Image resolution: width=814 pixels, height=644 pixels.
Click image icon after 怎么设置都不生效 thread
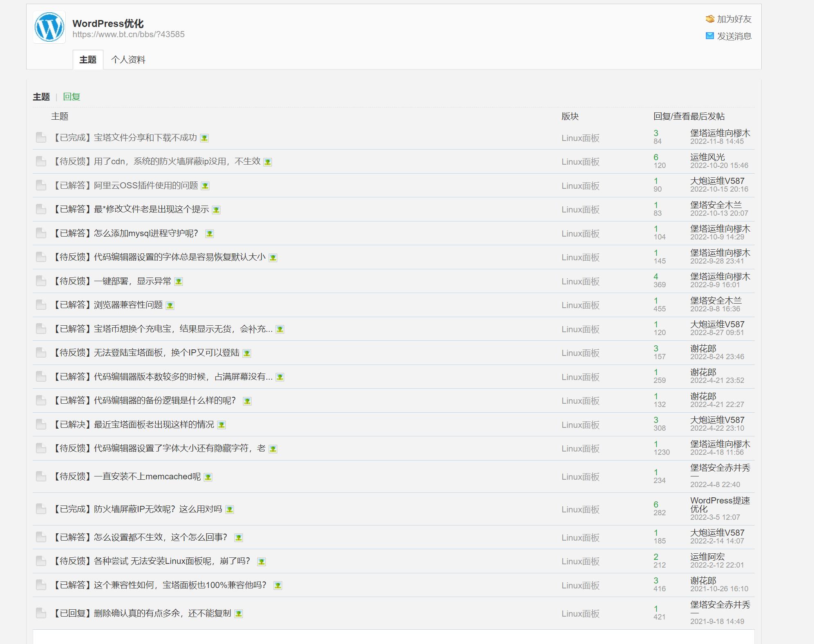coord(239,538)
